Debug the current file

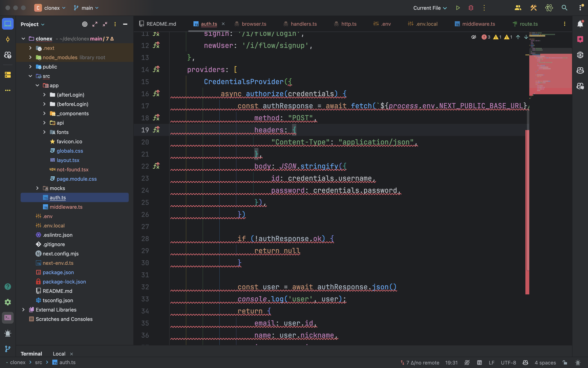pyautogui.click(x=471, y=8)
